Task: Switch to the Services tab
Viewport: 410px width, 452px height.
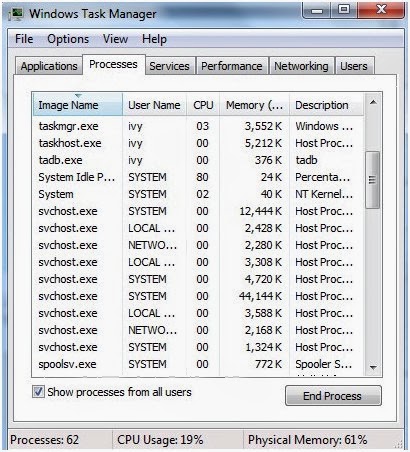Action: coord(169,66)
